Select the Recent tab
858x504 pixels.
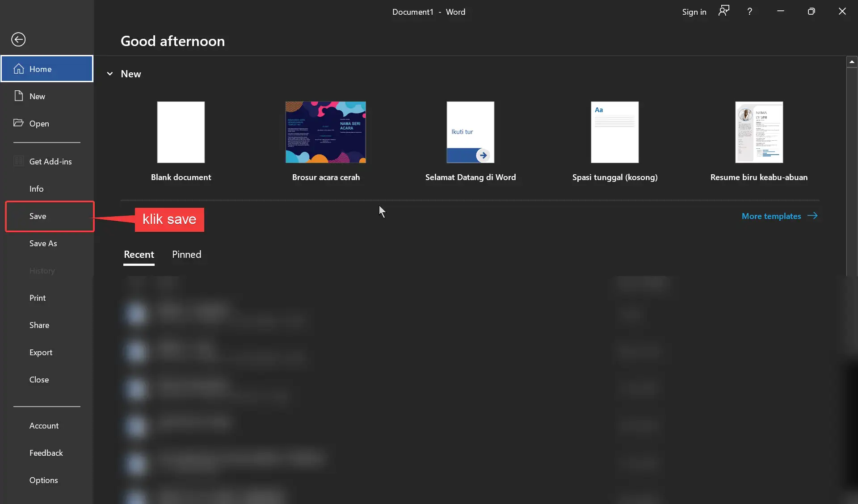coord(139,254)
